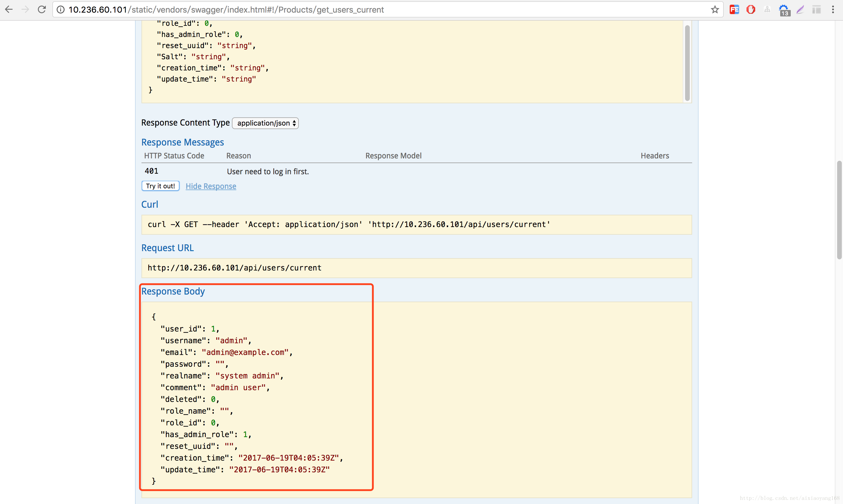Click the 'User need to log in first.' reason
Screen dimensions: 843x504
click(268, 172)
